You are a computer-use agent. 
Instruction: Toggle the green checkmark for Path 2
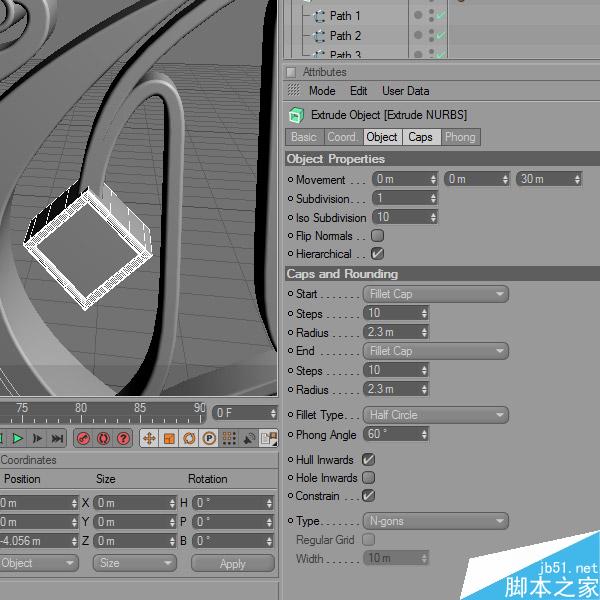click(x=440, y=35)
